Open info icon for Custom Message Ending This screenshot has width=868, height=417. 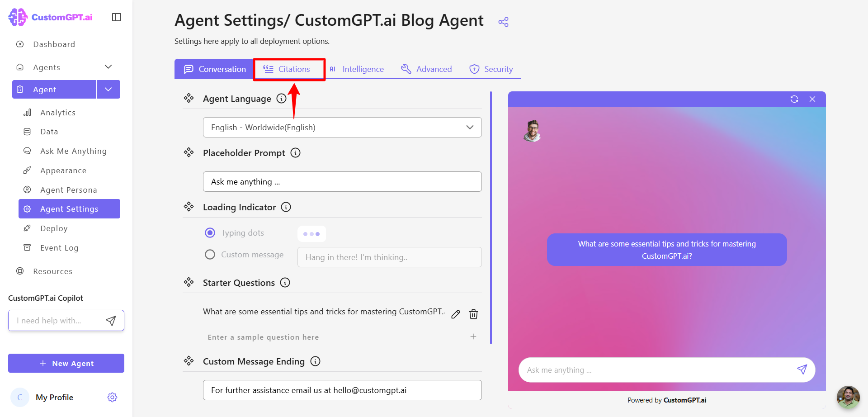(315, 361)
